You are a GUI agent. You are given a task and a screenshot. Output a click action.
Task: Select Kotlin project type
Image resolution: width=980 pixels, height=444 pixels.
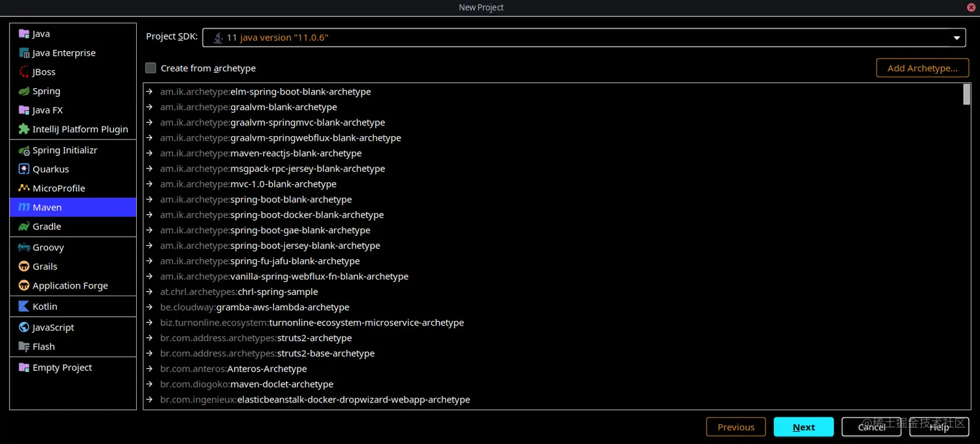pos(73,307)
